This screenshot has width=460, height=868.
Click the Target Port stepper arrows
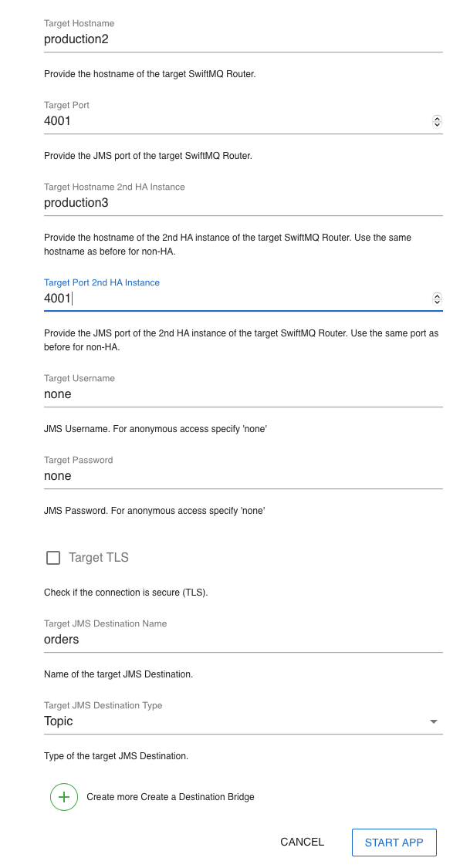[438, 121]
